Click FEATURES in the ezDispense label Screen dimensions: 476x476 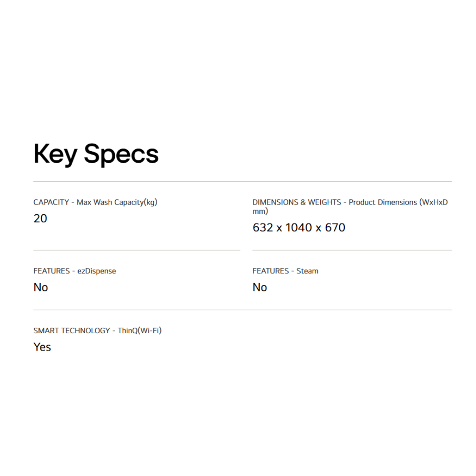tap(51, 271)
